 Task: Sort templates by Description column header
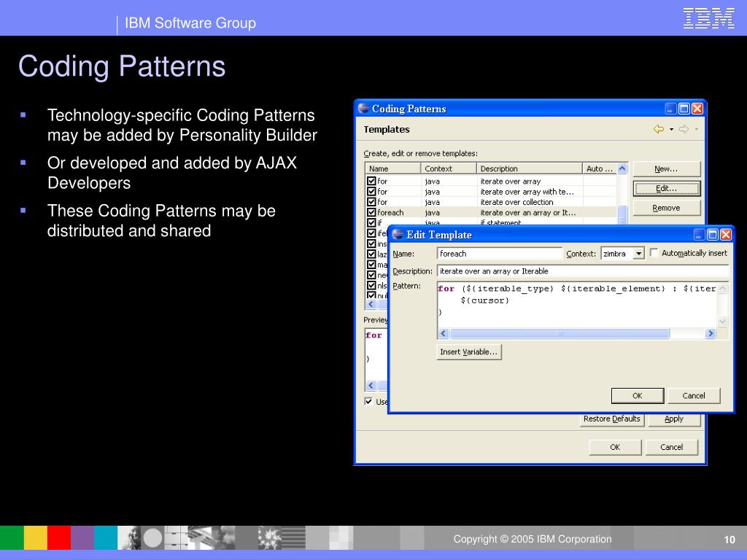530,168
